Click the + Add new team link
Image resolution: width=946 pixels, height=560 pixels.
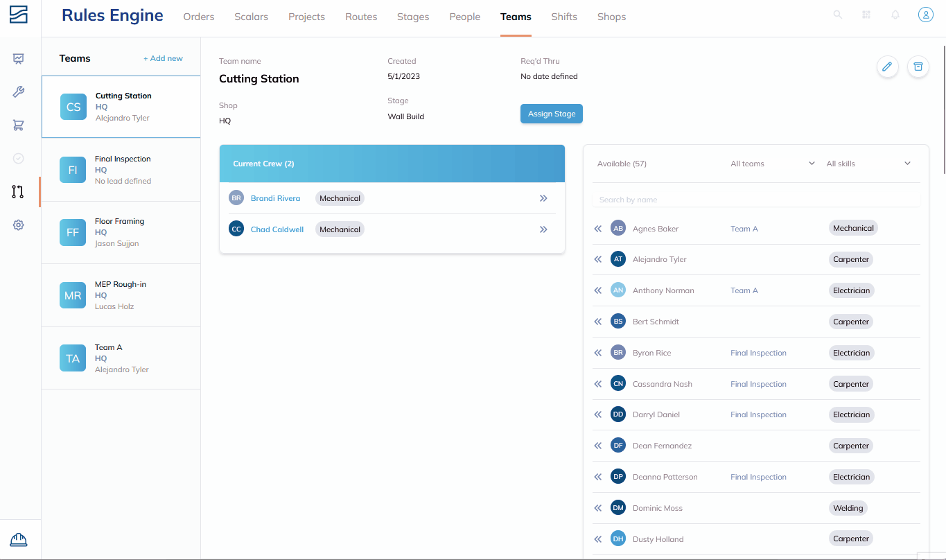click(x=163, y=58)
